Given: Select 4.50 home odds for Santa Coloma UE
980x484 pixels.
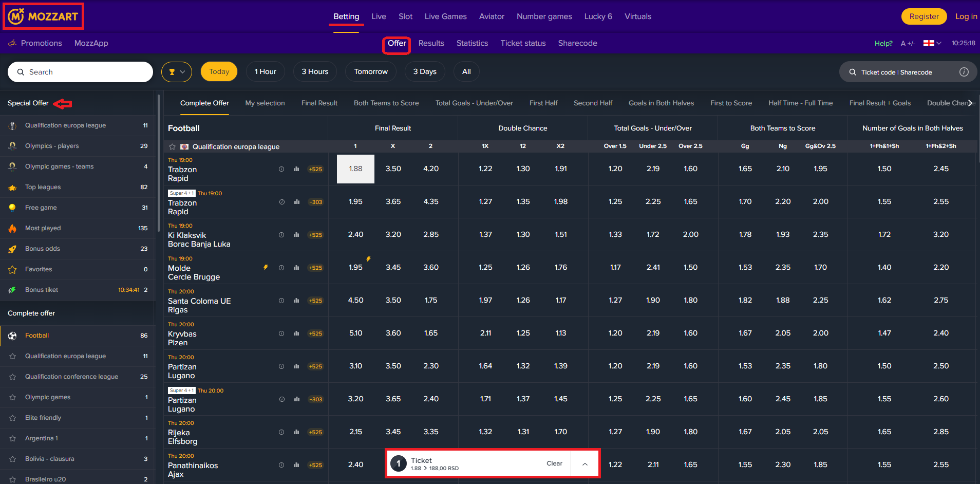Looking at the screenshot, I should pos(355,301).
